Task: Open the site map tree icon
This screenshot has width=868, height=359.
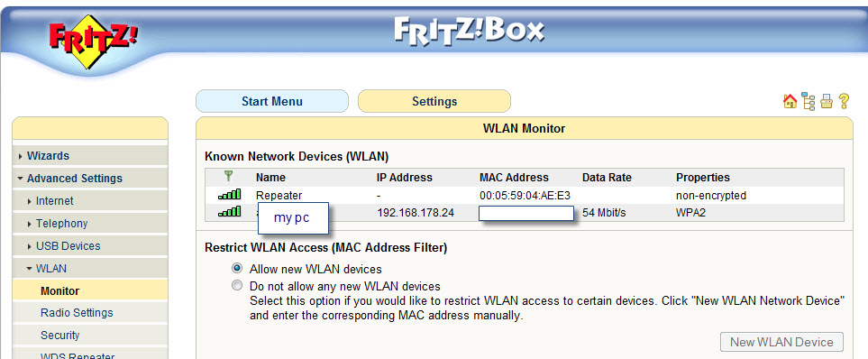Action: pyautogui.click(x=809, y=102)
